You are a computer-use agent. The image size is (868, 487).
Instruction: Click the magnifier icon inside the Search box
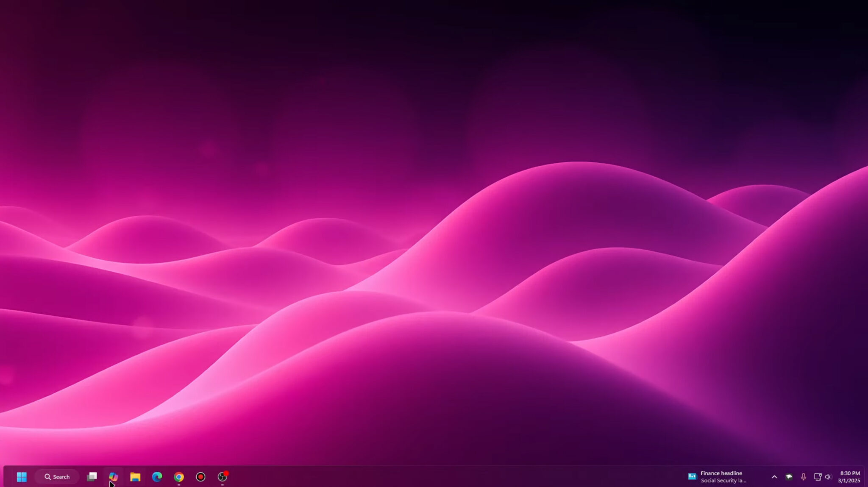pos(48,476)
